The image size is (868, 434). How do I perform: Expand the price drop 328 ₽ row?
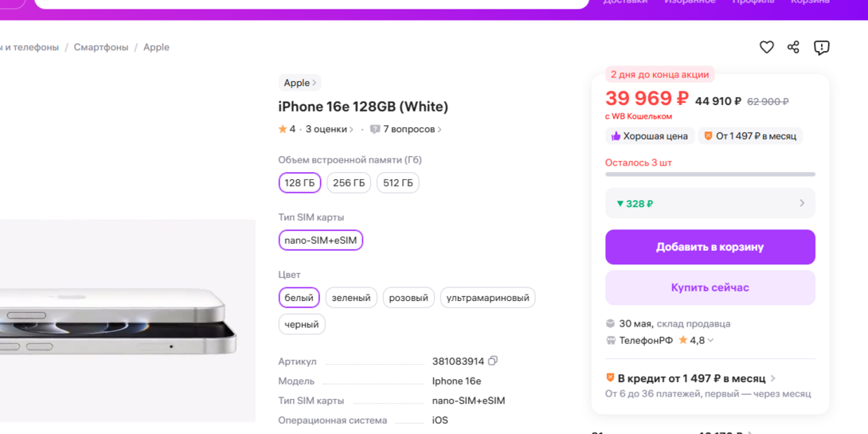(710, 203)
